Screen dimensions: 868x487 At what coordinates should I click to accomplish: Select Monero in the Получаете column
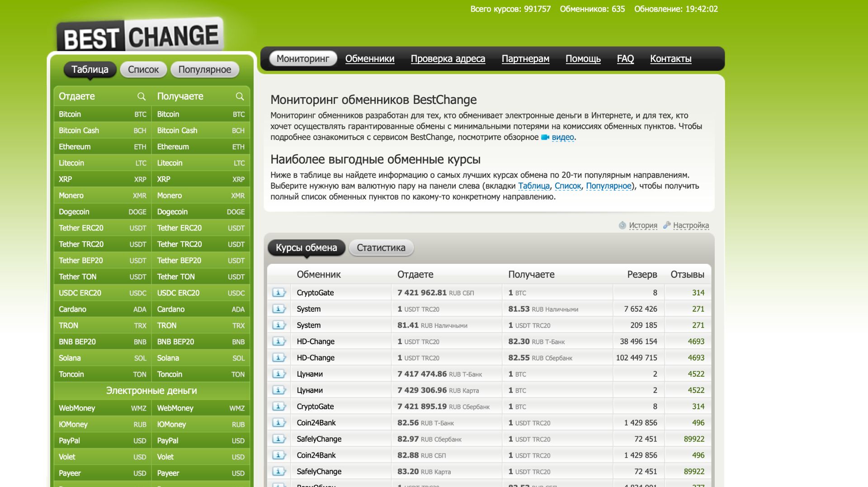pyautogui.click(x=201, y=196)
